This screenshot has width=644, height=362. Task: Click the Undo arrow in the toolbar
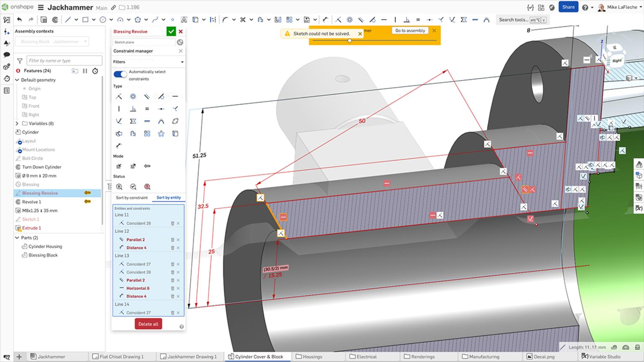[19, 19]
